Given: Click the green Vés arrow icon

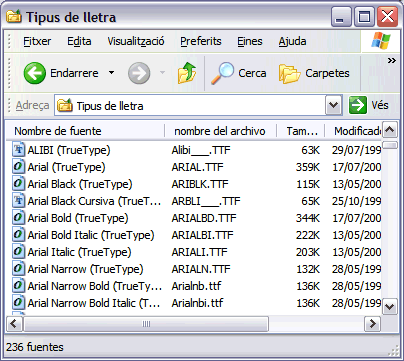Looking at the screenshot, I should pyautogui.click(x=358, y=105).
